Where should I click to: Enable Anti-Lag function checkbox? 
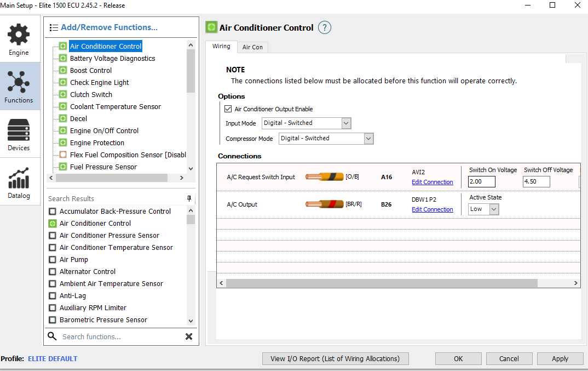(53, 296)
